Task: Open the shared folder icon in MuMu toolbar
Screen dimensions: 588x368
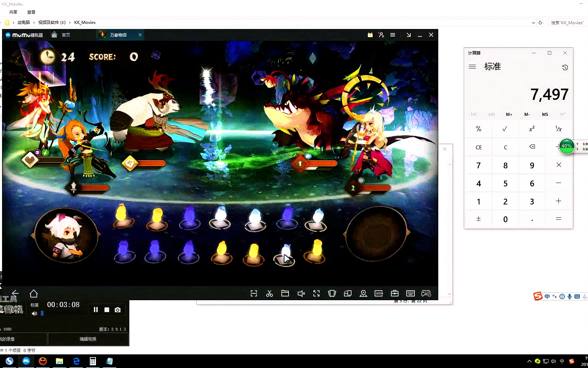Action: (x=285, y=293)
